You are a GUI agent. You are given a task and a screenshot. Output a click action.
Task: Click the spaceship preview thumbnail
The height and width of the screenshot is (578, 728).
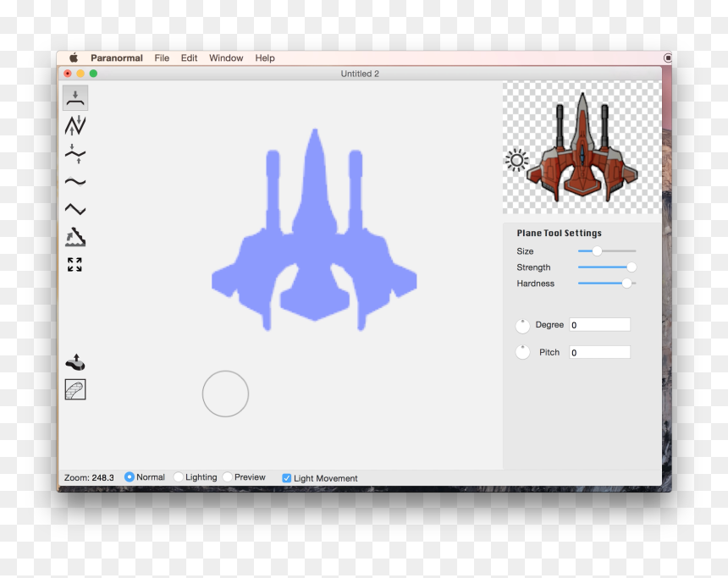pos(582,146)
